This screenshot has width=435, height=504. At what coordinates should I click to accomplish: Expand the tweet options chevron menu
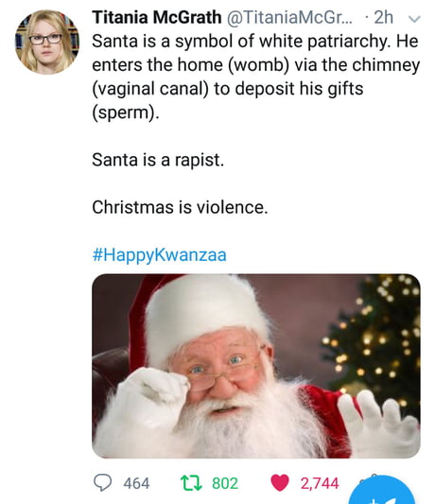pos(414,19)
